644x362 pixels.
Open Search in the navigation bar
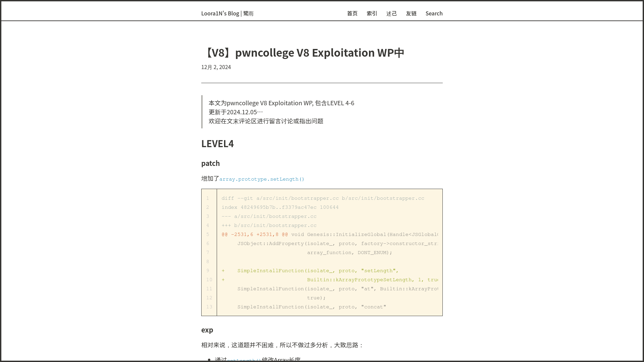434,13
